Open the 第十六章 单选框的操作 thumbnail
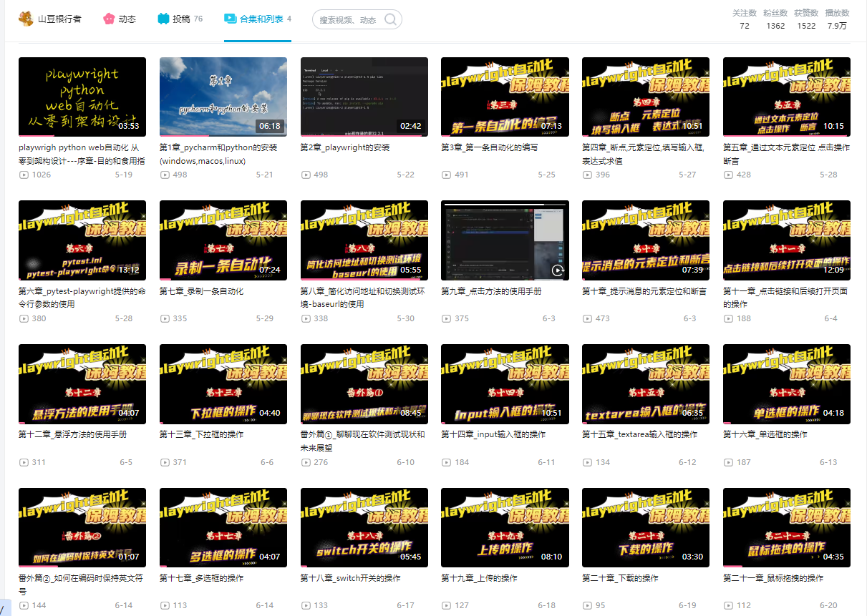 point(787,384)
